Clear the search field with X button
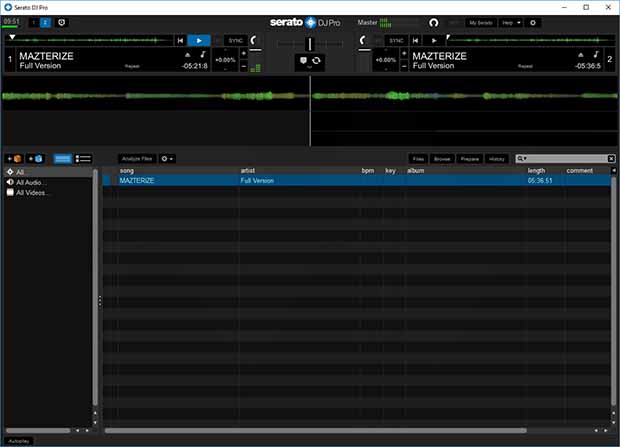Image resolution: width=620 pixels, height=447 pixels. (x=611, y=159)
